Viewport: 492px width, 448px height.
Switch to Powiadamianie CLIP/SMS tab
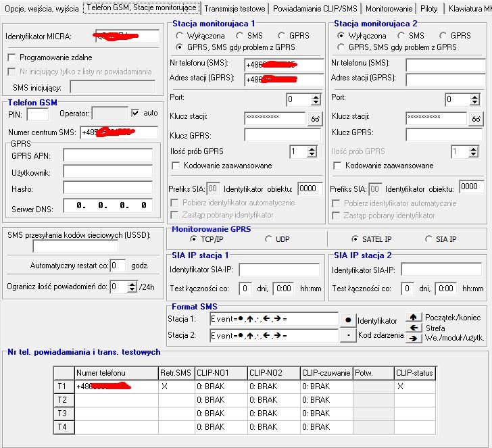click(x=315, y=9)
